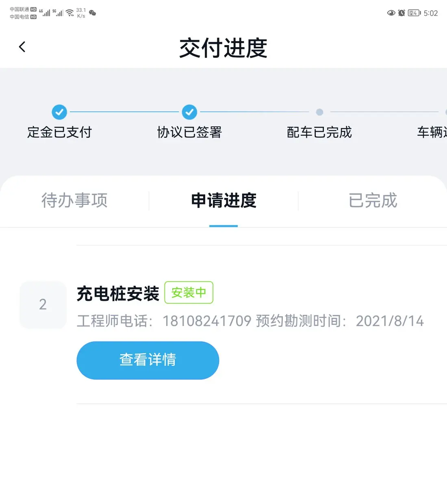Tap the 协议已签署 step label
Viewport: 447px width, 504px height.
[x=189, y=132]
